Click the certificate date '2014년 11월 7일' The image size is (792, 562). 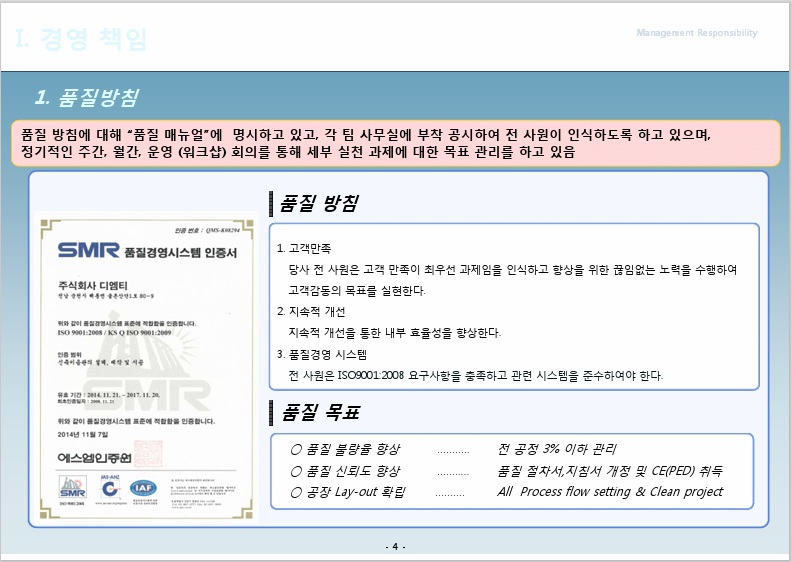(83, 434)
